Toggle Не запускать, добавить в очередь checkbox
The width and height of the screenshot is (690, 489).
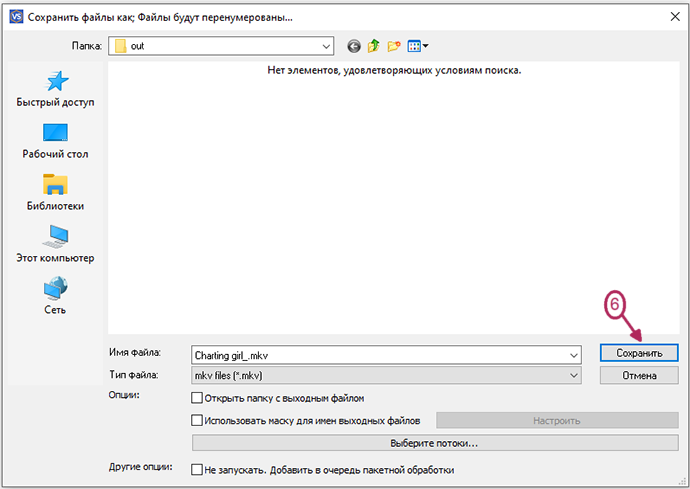197,469
